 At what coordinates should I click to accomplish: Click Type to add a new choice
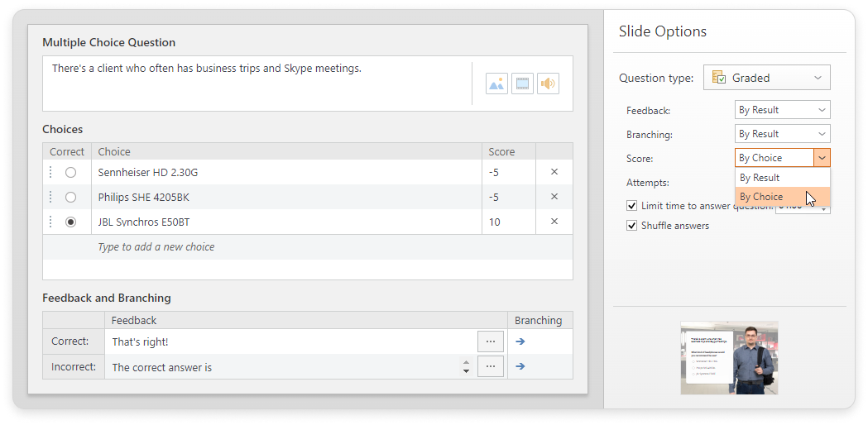coord(156,246)
